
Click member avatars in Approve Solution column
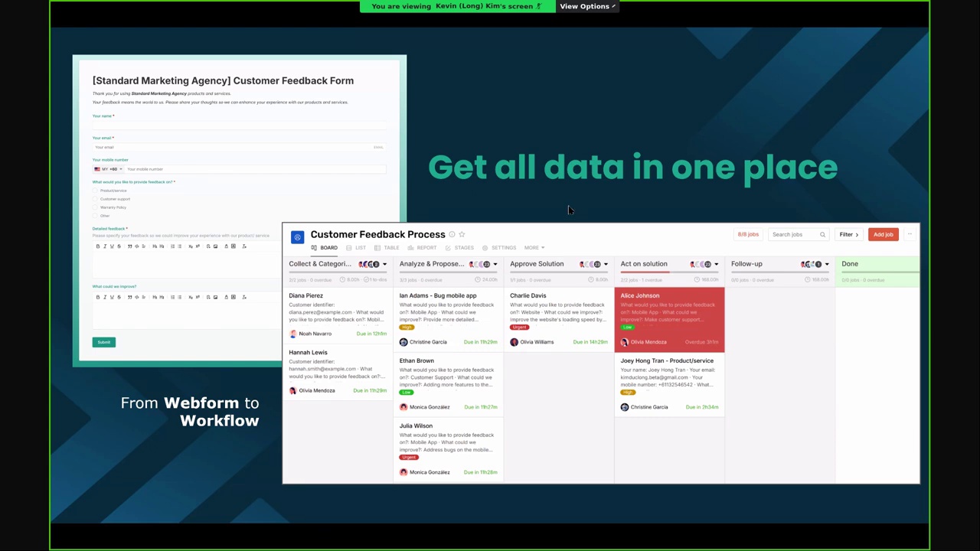point(590,264)
